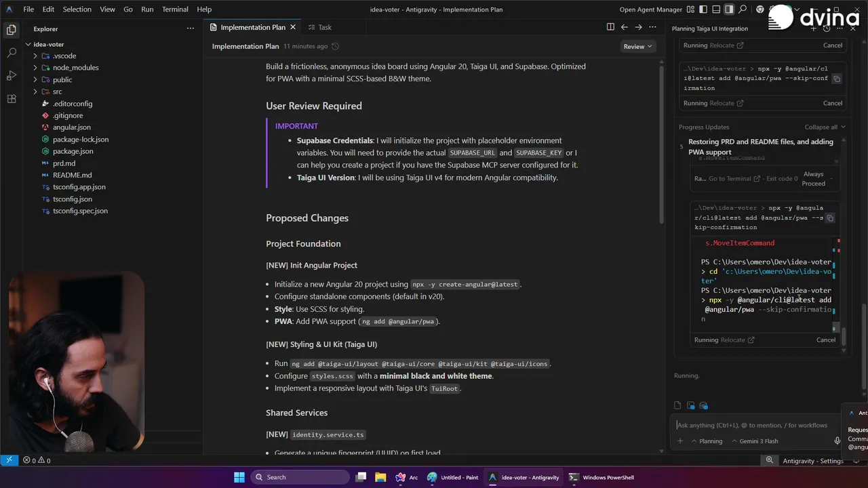Open Windows Start menu
The height and width of the screenshot is (488, 868).
[239, 477]
